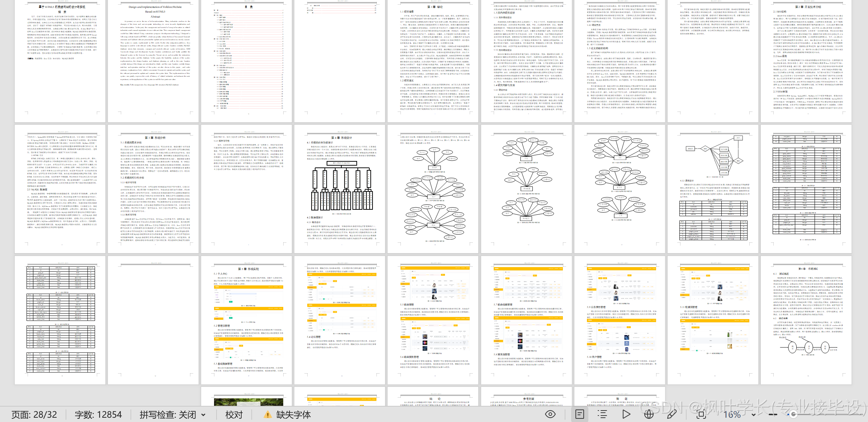Switch to outline view icon
The image size is (868, 422).
click(x=603, y=414)
